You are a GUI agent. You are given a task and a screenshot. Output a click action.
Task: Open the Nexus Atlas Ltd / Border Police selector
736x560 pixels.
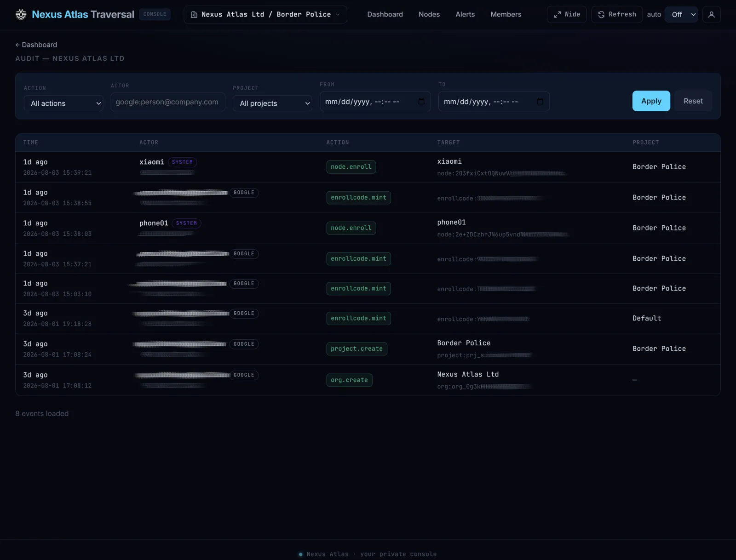tap(265, 15)
